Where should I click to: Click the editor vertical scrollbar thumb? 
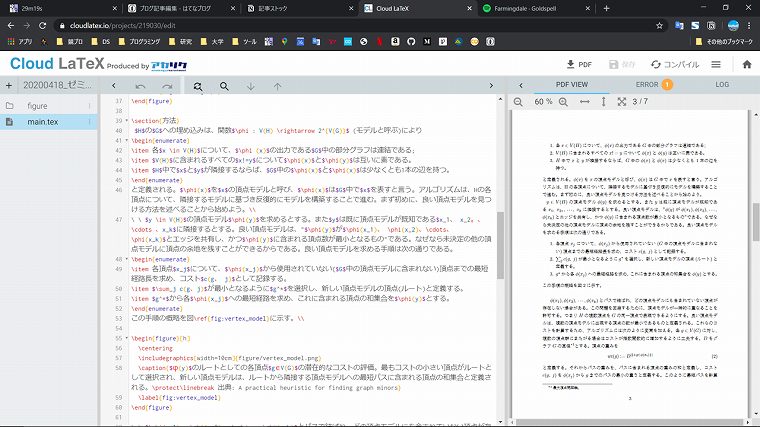(500, 245)
